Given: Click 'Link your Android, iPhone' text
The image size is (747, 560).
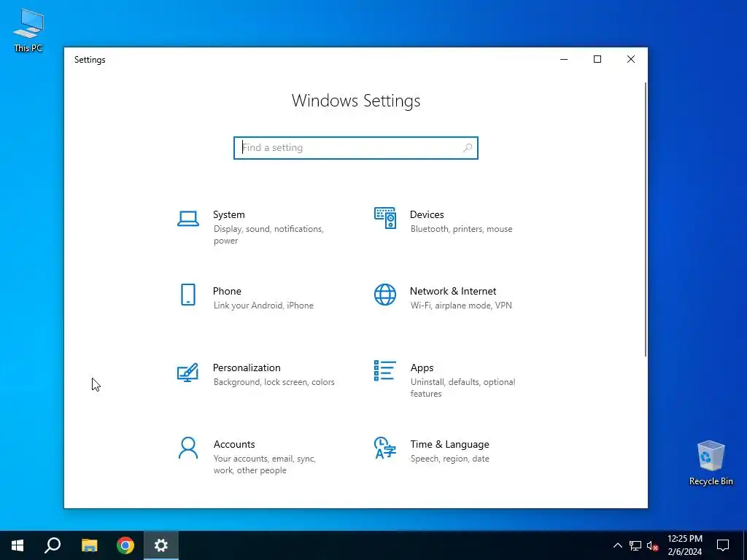Looking at the screenshot, I should 263,306.
